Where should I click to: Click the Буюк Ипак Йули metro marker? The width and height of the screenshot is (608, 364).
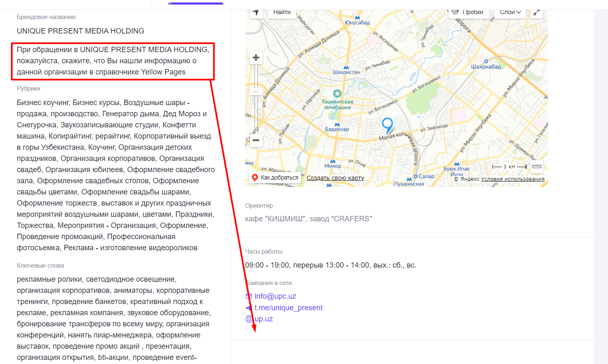tap(457, 164)
